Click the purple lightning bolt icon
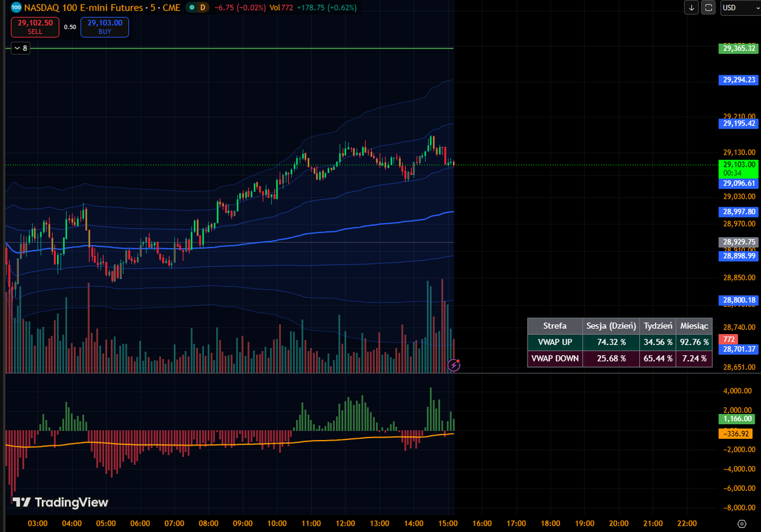This screenshot has width=761, height=532. click(x=454, y=365)
